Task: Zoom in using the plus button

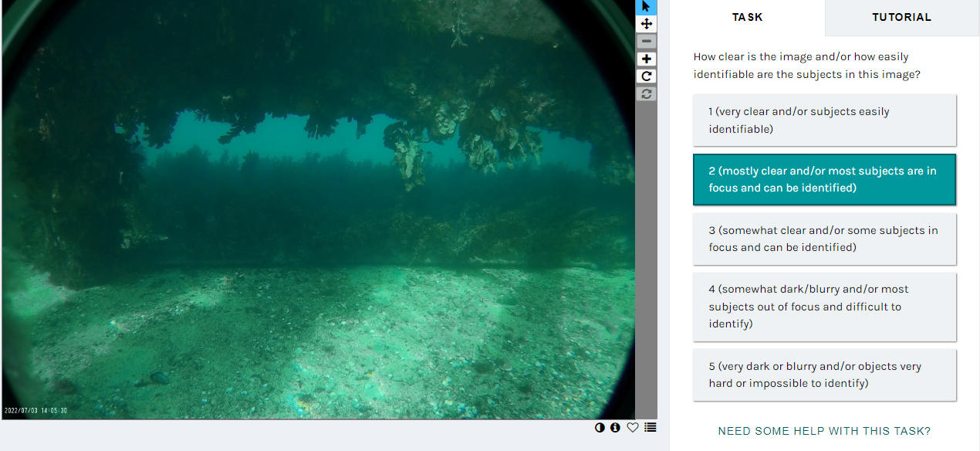Action: (647, 59)
